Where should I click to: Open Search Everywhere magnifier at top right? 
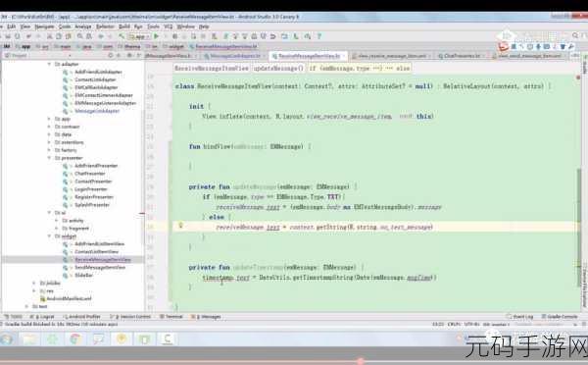pos(575,35)
